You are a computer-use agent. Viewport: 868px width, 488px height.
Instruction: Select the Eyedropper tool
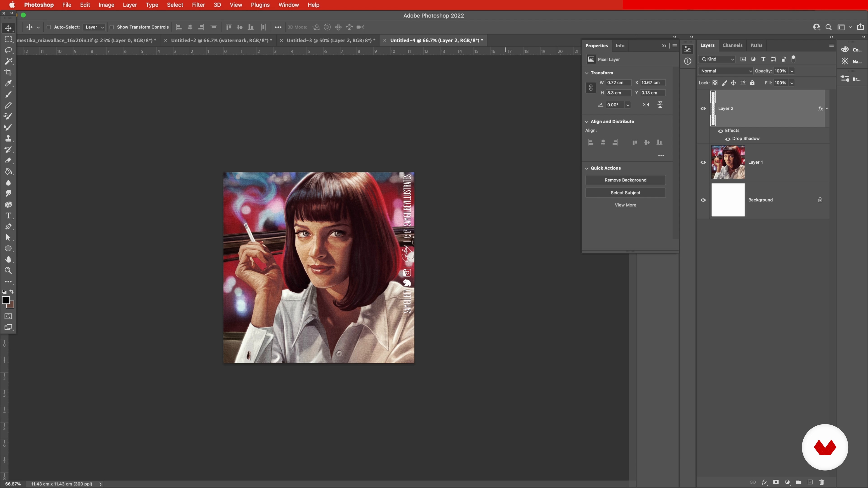pyautogui.click(x=8, y=83)
